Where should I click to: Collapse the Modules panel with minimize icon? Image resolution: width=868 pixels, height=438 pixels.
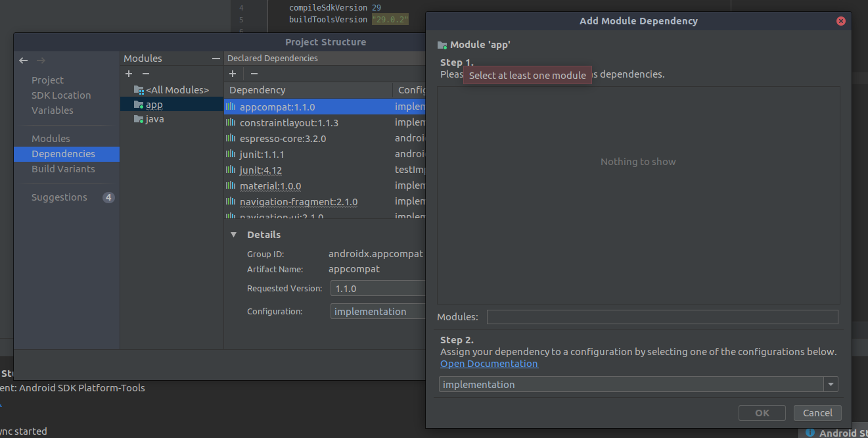point(216,59)
